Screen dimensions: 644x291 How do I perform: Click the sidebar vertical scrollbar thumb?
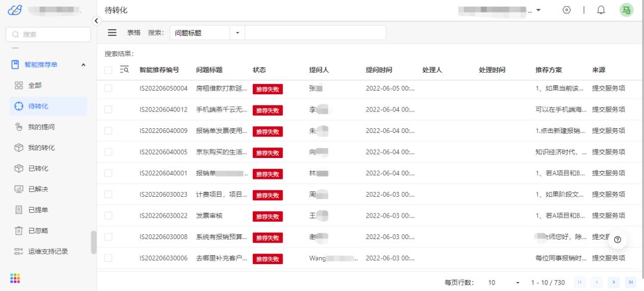pos(94,242)
